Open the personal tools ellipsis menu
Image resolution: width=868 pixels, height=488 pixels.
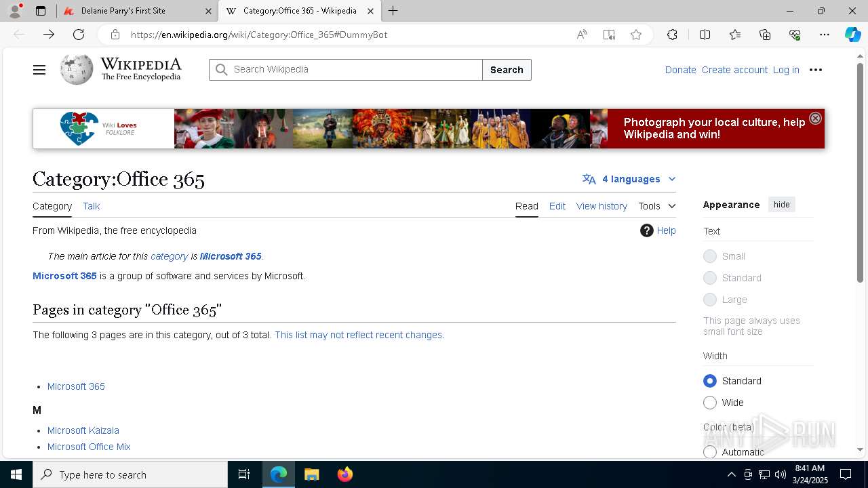[x=816, y=70]
